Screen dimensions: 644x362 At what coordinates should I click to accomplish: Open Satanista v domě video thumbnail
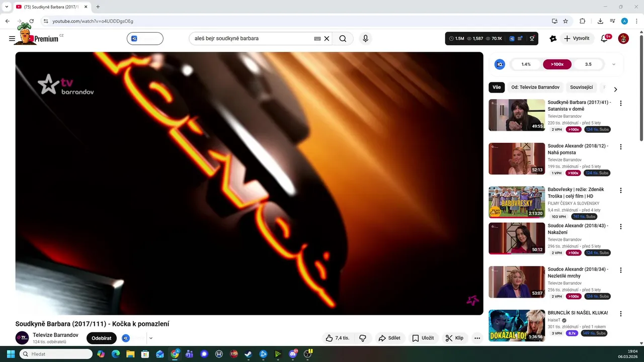(x=517, y=115)
